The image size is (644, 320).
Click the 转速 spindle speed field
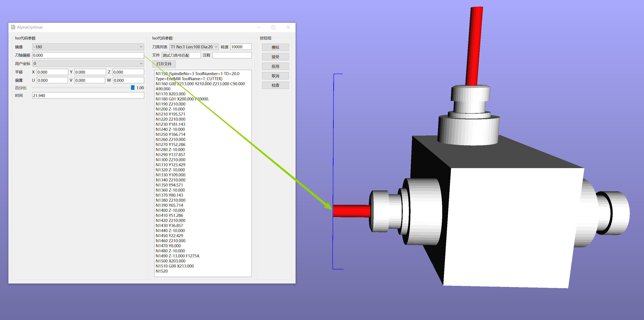tap(241, 47)
